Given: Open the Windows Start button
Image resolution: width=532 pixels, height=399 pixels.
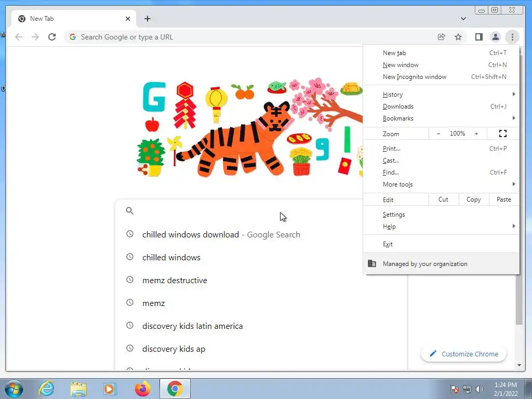Looking at the screenshot, I should [x=14, y=389].
